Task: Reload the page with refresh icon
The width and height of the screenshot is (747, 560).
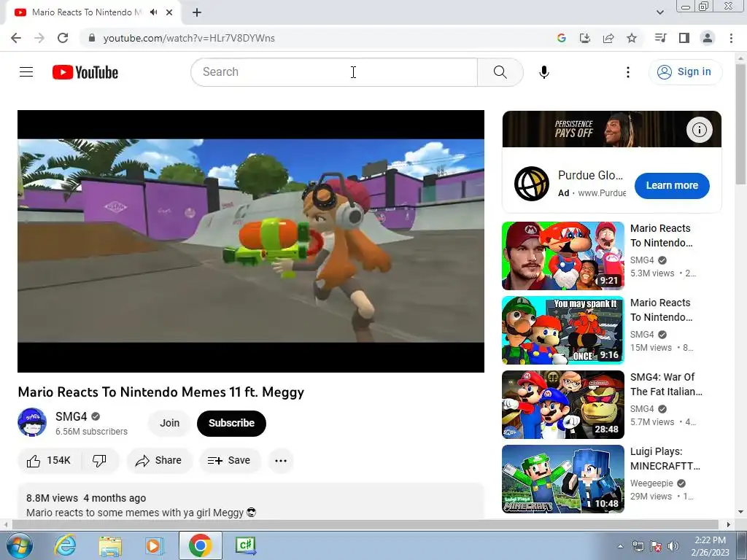Action: [x=63, y=38]
